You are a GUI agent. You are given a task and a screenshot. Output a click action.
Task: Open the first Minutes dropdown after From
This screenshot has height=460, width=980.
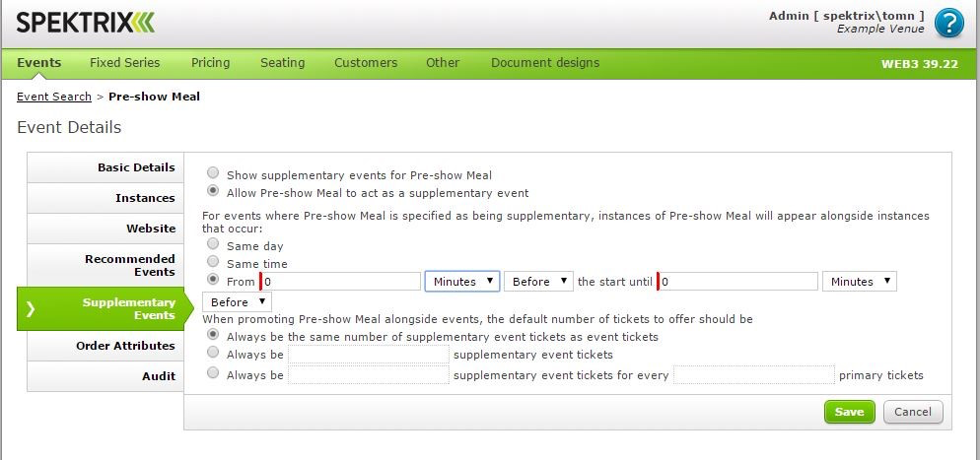[x=462, y=282]
